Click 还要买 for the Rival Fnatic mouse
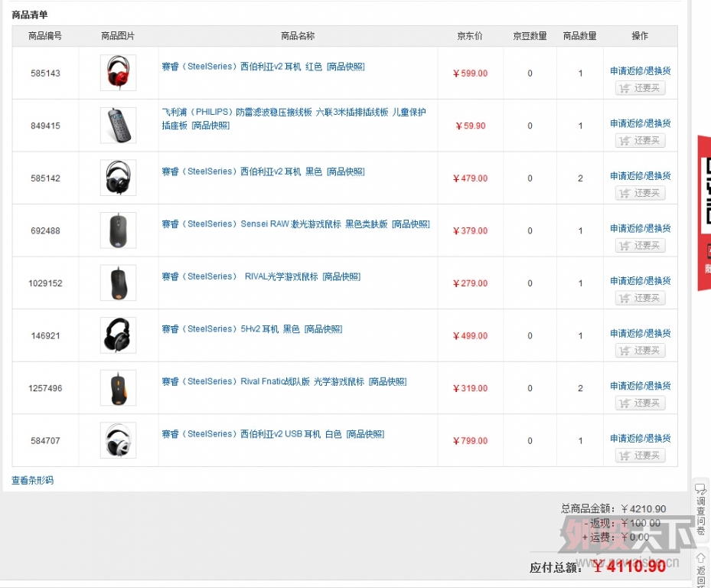This screenshot has width=711, height=588. click(641, 403)
